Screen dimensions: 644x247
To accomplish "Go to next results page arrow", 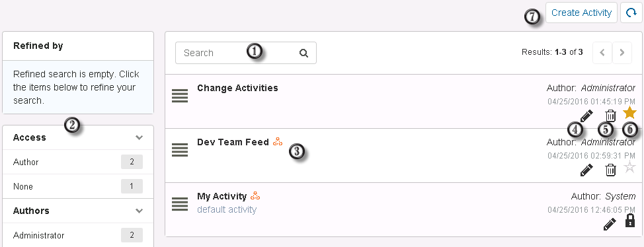I will point(622,53).
